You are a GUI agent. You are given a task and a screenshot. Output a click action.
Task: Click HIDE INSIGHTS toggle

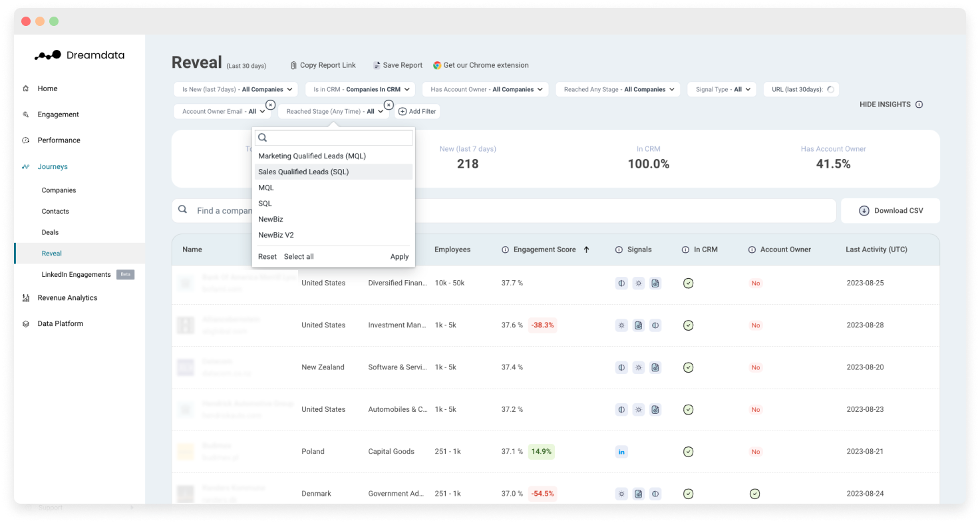coord(885,104)
